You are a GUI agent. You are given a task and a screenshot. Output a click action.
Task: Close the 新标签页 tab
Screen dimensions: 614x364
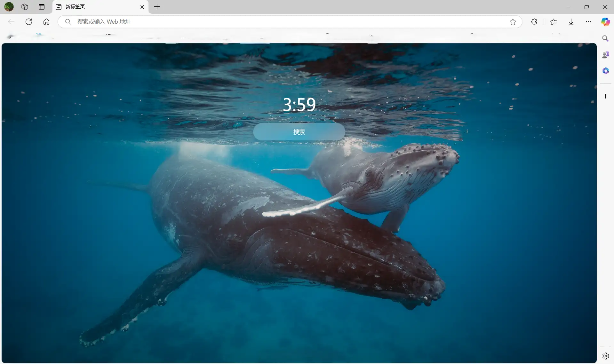tap(142, 7)
